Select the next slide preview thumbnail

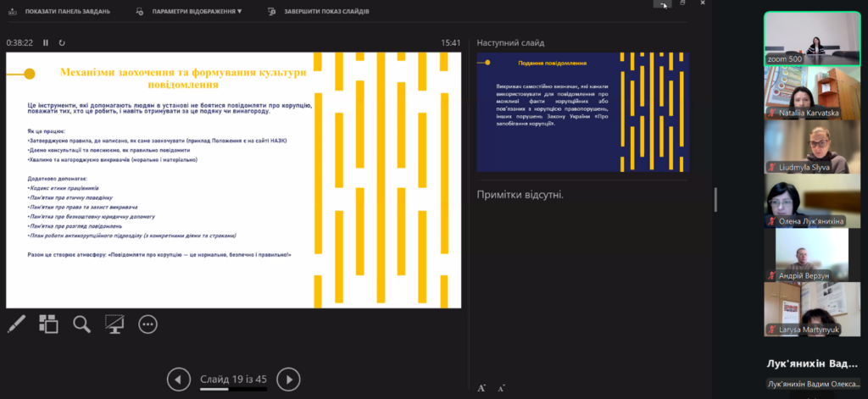[x=582, y=112]
